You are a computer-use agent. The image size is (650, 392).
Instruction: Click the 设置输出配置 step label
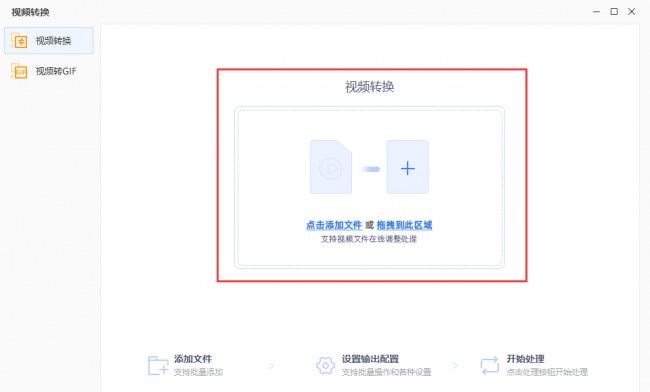pyautogui.click(x=370, y=359)
